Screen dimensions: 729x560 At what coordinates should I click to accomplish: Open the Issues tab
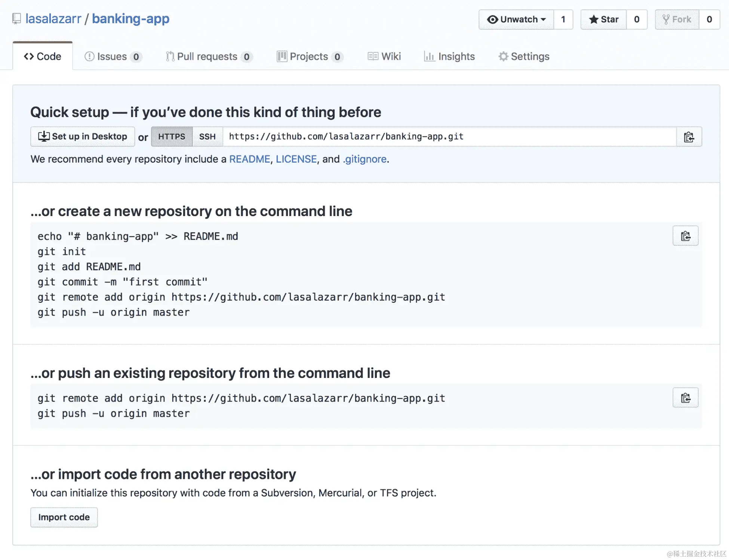[x=112, y=56]
